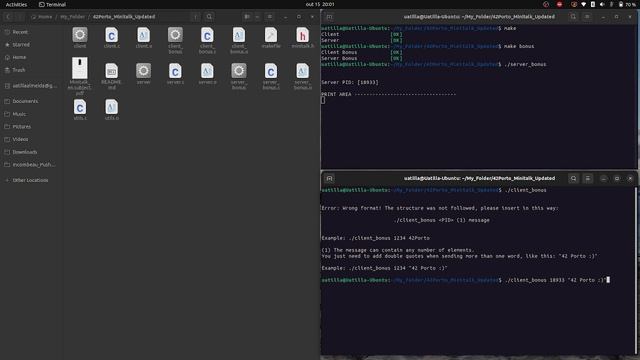Select the Minitalk subject PDF thumbnail
The height and width of the screenshot is (360, 640).
click(80, 68)
